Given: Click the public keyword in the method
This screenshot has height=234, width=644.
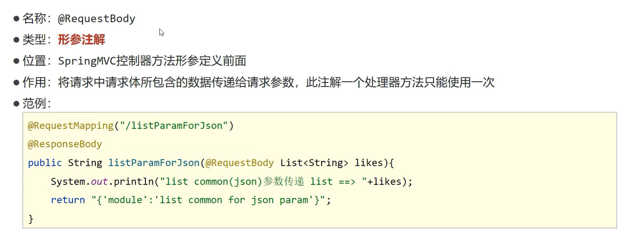Looking at the screenshot, I should [45, 163].
